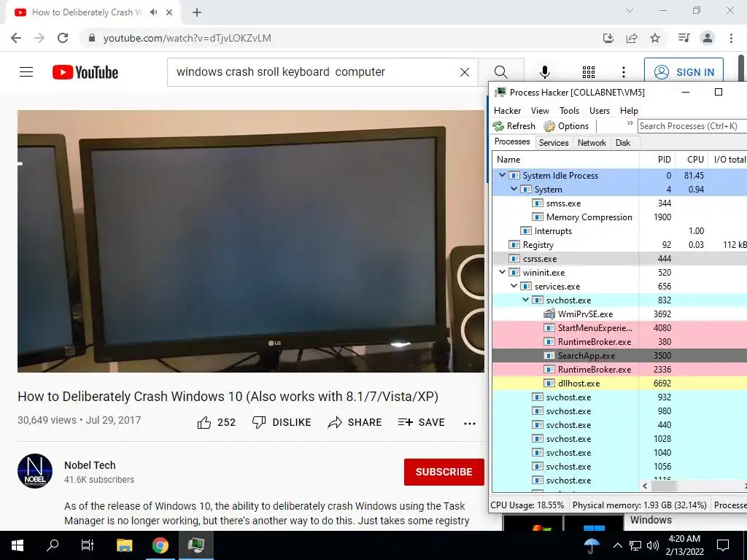Show hidden system tray icons
This screenshot has width=747, height=560.
(x=617, y=545)
